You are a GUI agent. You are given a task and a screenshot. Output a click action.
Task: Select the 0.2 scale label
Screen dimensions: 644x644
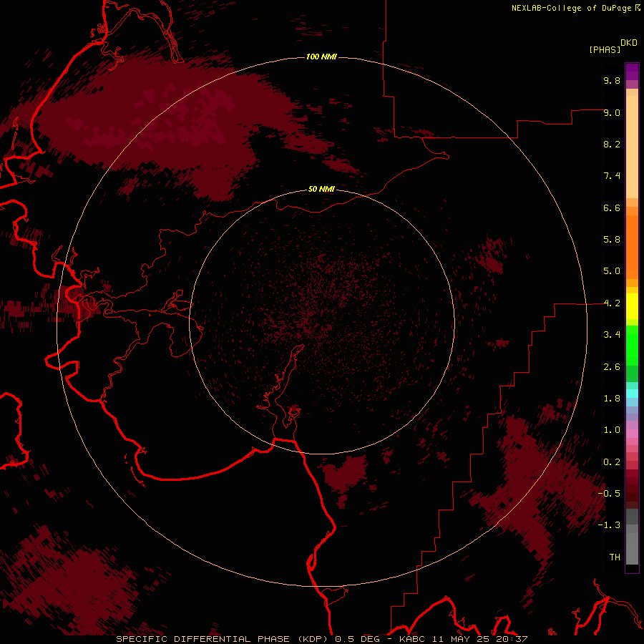click(x=612, y=462)
